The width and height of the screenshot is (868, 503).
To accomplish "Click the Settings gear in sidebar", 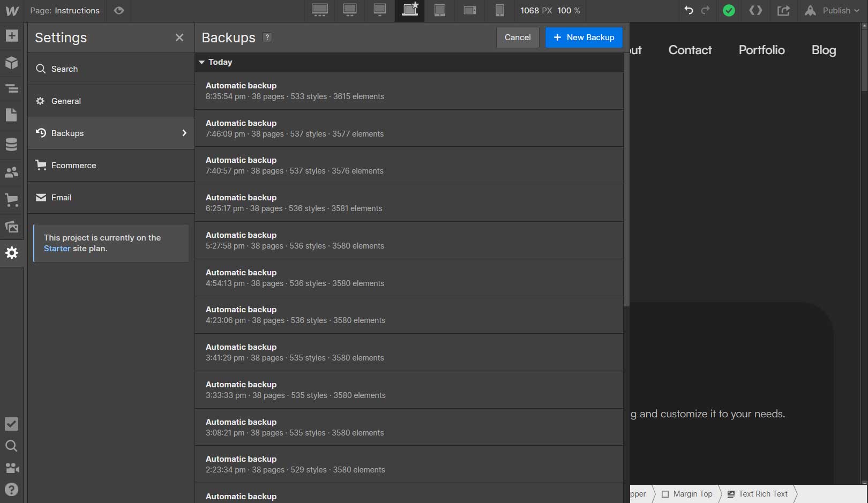I will (11, 253).
